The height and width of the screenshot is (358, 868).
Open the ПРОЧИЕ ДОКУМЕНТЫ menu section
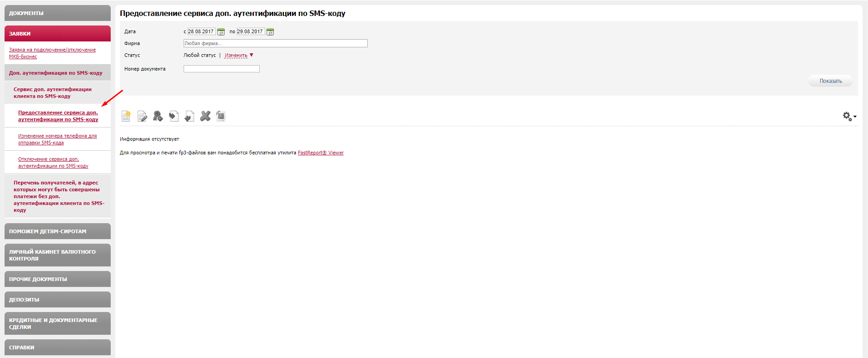(x=57, y=279)
